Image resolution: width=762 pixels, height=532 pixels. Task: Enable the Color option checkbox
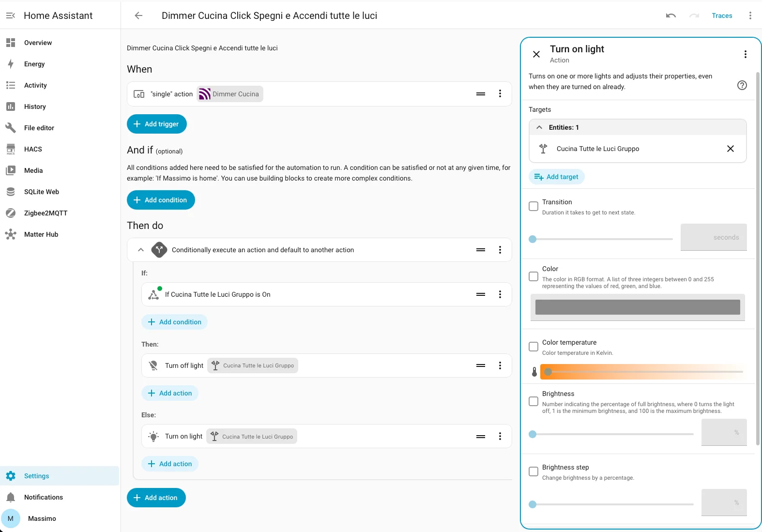pos(533,276)
